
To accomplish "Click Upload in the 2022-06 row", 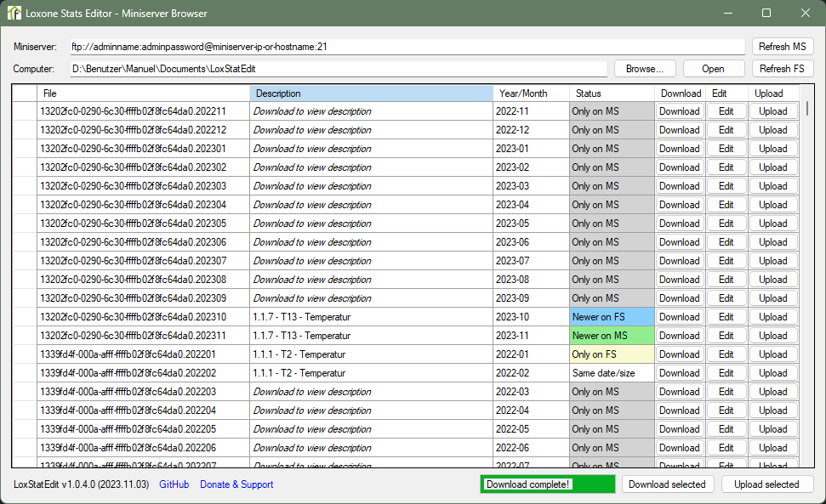I will 773,448.
